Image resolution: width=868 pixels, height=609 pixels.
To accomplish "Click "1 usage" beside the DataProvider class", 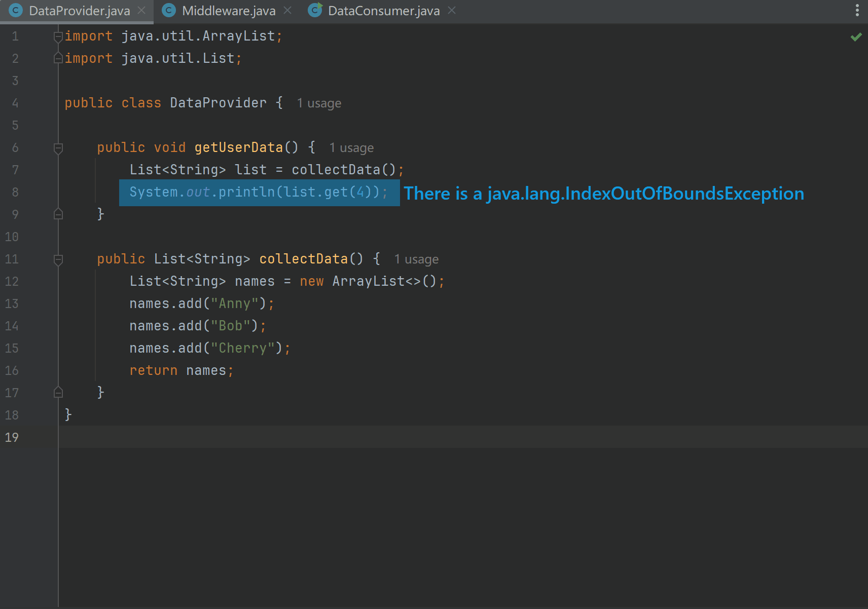I will pos(319,103).
